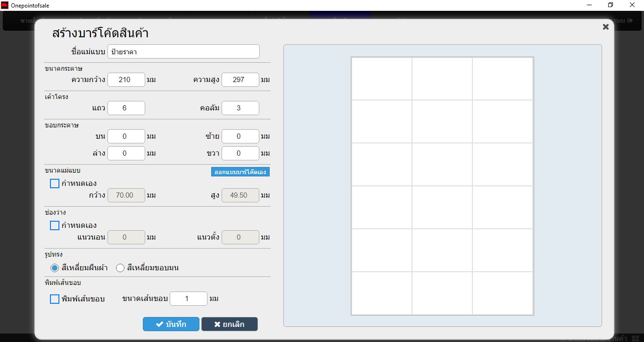Select the สี่เหลี่ยมผืนผ้า rectangle shape option
The image size is (644, 342).
coord(55,268)
